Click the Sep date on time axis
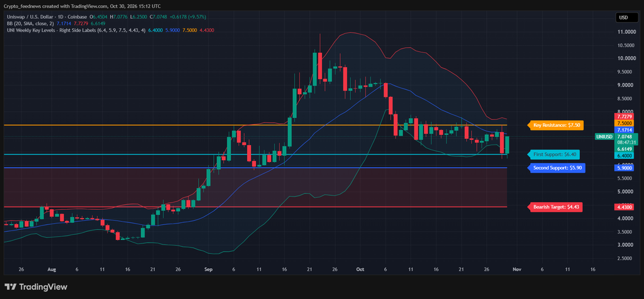The height and width of the screenshot is (299, 644). [x=208, y=269]
